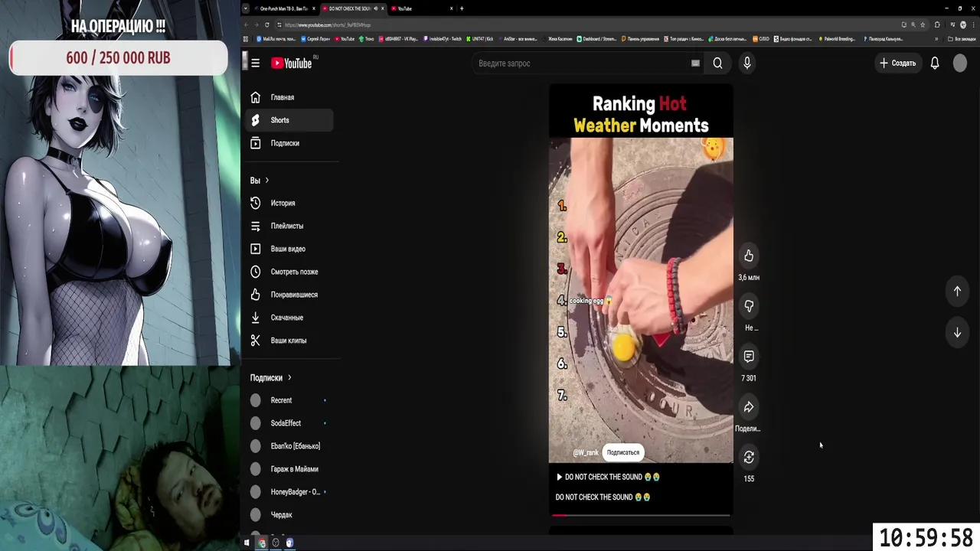This screenshot has width=980, height=551.
Task: Share the Short with Поделиться icon
Action: click(x=749, y=407)
